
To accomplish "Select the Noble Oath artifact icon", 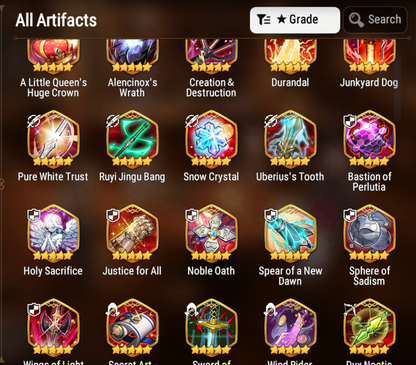I will pos(211,233).
